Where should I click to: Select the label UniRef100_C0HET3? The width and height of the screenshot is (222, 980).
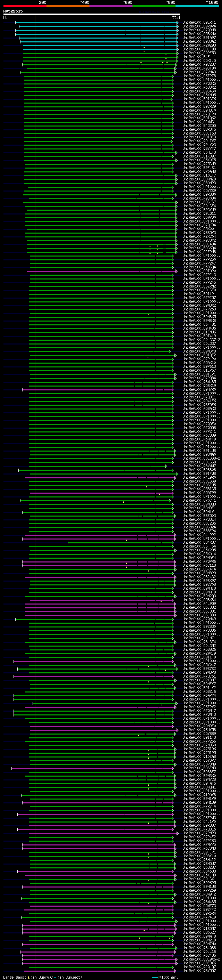(199, 152)
